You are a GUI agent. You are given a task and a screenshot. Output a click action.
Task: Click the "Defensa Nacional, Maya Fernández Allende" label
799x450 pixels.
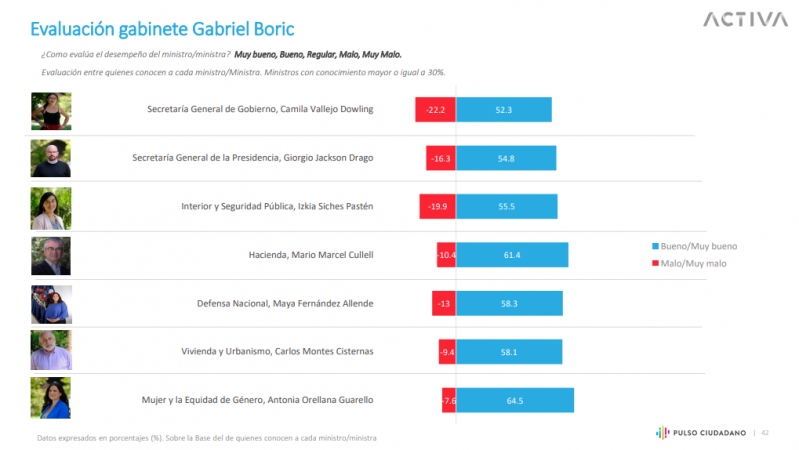point(283,303)
